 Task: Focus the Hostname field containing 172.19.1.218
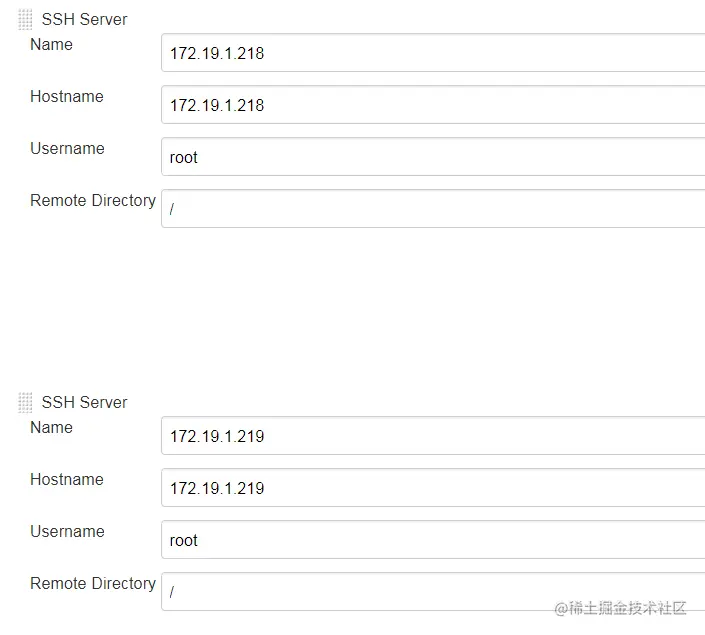pyautogui.click(x=432, y=105)
